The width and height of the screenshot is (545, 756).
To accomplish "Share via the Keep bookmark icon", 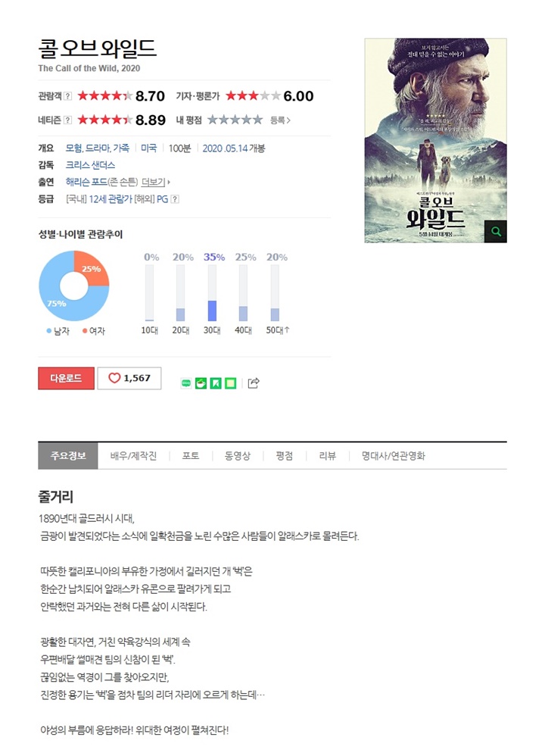I will (x=216, y=383).
